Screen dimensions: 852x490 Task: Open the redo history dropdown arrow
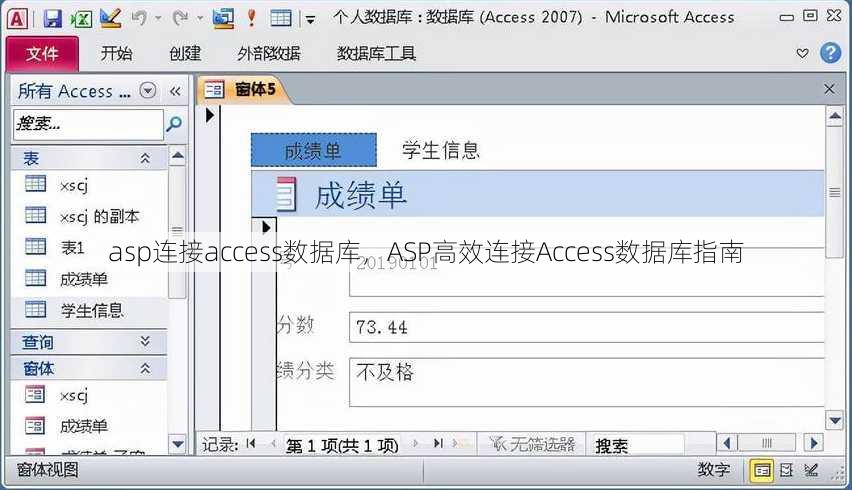[200, 18]
